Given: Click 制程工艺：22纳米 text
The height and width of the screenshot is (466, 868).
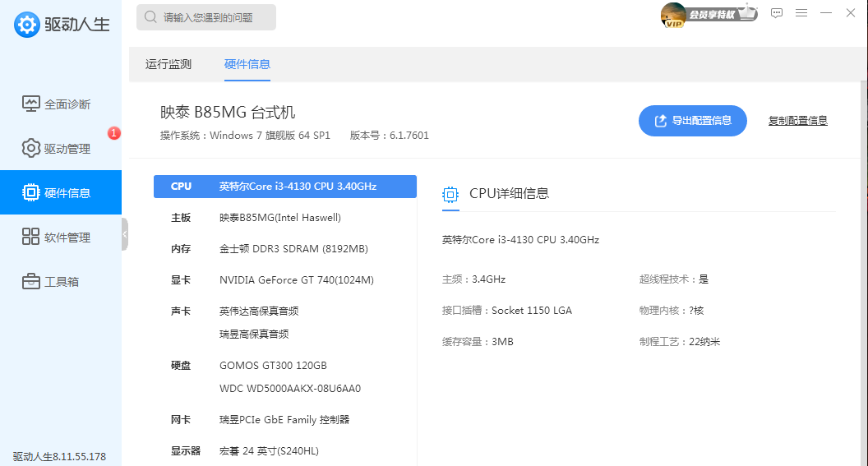Looking at the screenshot, I should click(x=680, y=341).
